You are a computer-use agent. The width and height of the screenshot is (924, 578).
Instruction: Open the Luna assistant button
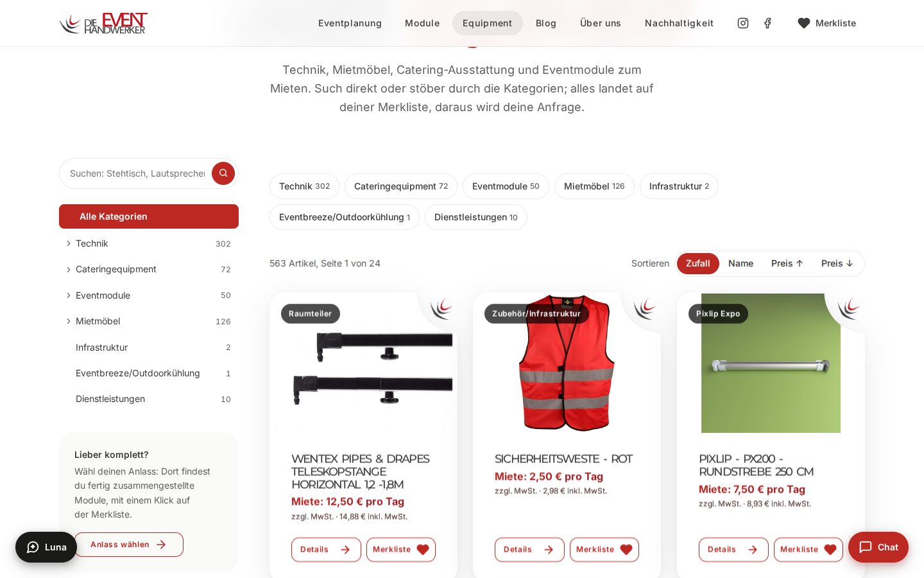[46, 547]
